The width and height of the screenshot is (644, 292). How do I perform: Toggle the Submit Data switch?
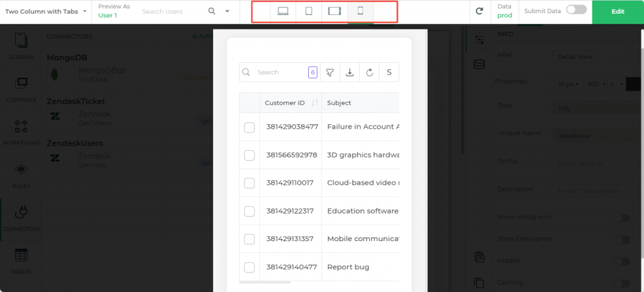(576, 9)
